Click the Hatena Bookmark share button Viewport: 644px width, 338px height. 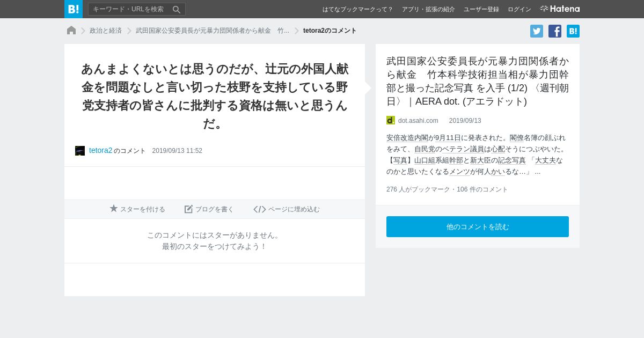point(573,31)
